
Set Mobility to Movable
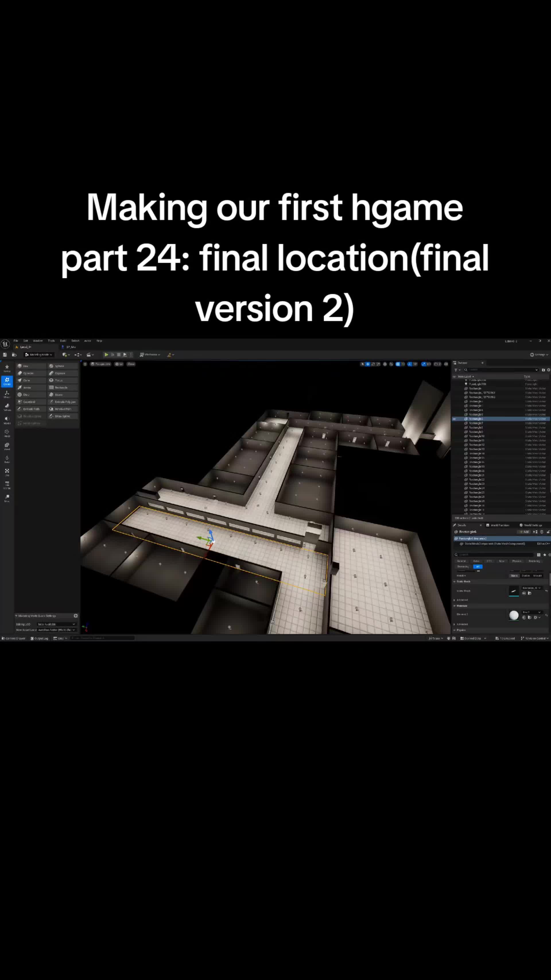click(x=538, y=576)
